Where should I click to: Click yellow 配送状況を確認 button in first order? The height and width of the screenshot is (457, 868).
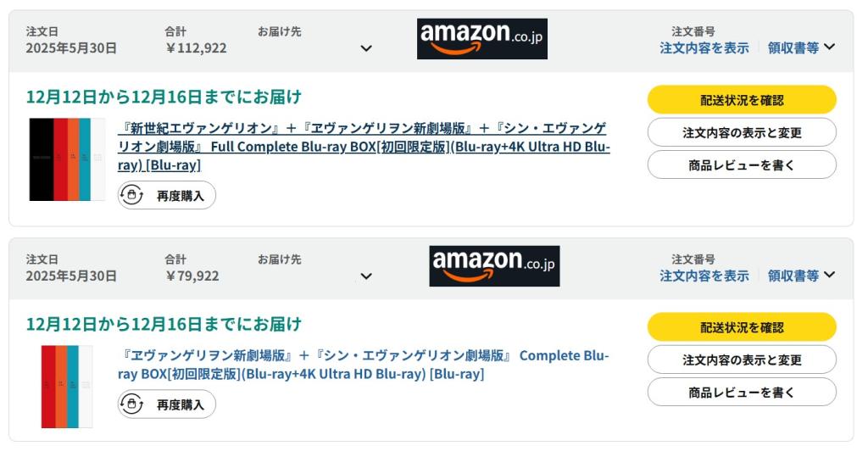pyautogui.click(x=742, y=100)
